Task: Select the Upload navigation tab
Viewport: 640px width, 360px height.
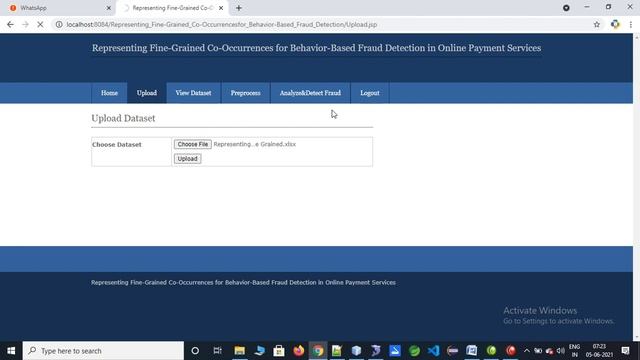Action: 147,93
